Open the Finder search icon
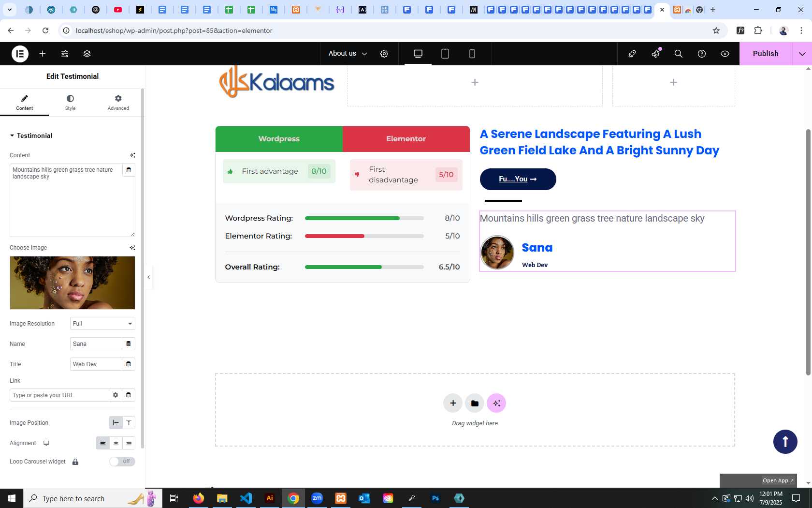The image size is (812, 508). (x=679, y=54)
